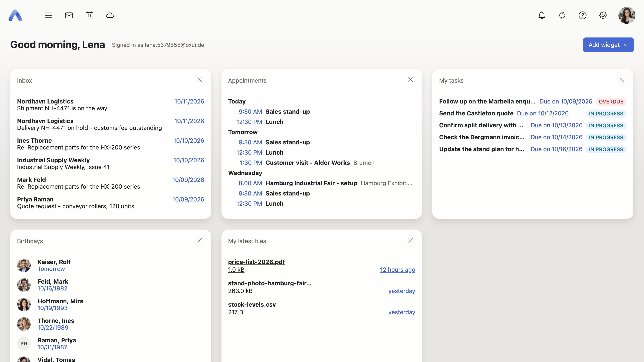Open stock-levels.csv file
Screen dimensions: 644x362
tap(322, 308)
